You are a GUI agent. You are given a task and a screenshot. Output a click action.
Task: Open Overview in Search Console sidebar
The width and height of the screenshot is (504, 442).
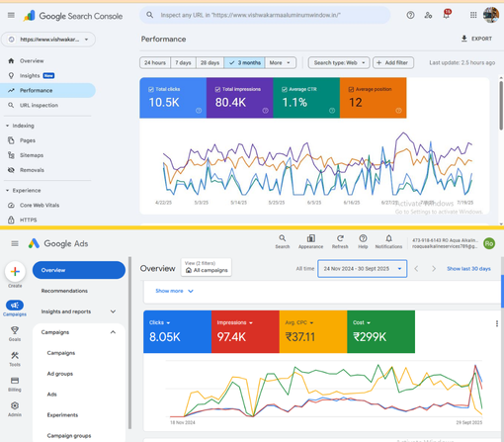coord(47,61)
